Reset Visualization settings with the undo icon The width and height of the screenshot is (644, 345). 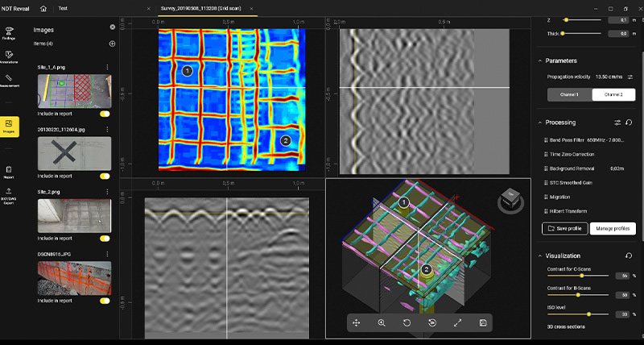pos(629,256)
